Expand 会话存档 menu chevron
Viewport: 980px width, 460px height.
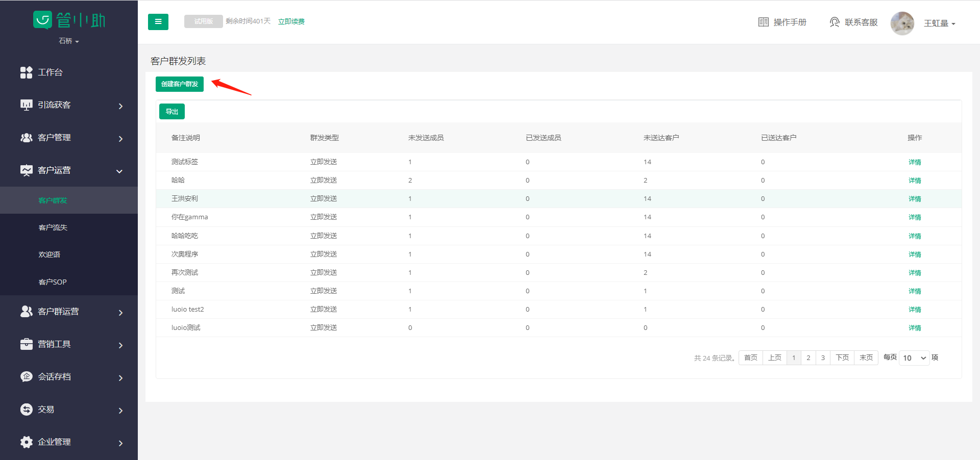coord(120,378)
